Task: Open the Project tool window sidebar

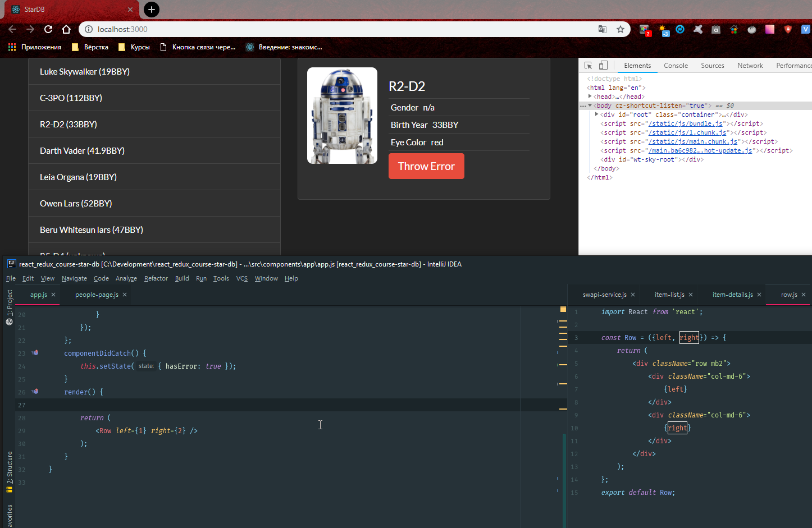Action: [x=10, y=307]
